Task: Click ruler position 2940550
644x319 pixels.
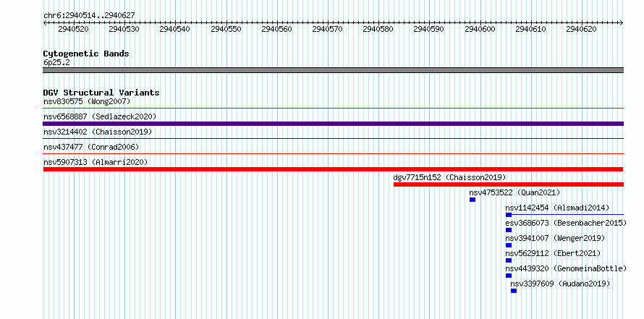Action: tap(226, 29)
